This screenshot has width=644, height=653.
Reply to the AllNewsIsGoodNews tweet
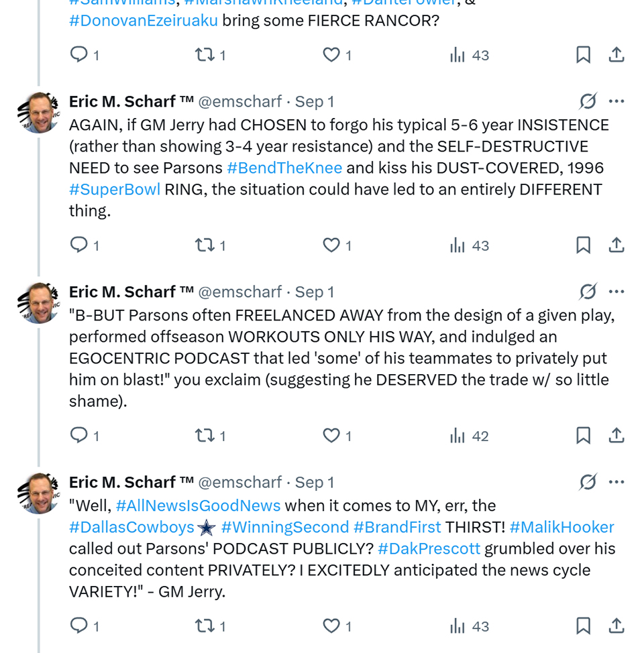pos(79,626)
